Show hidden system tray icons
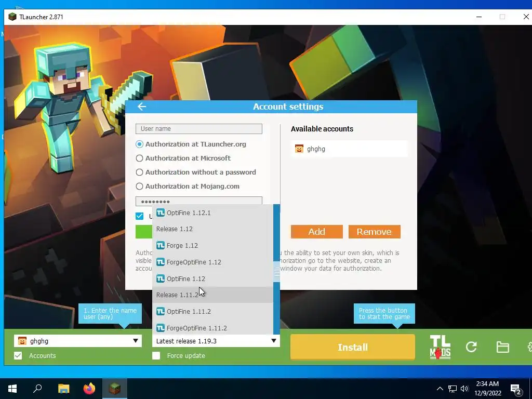Screen dimensions: 532x399 440,389
